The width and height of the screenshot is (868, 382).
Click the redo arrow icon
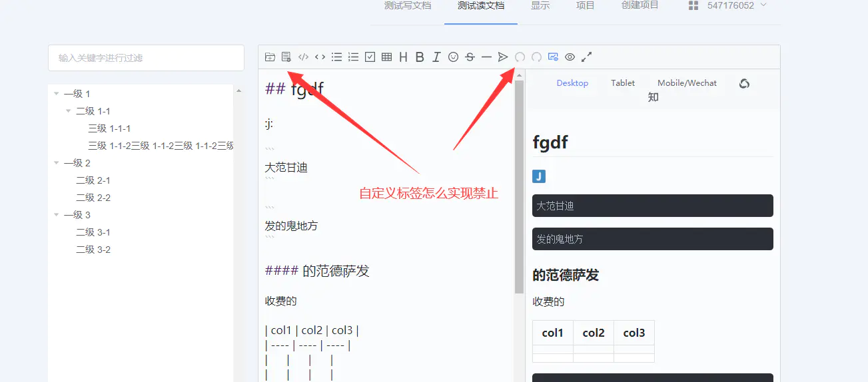536,57
